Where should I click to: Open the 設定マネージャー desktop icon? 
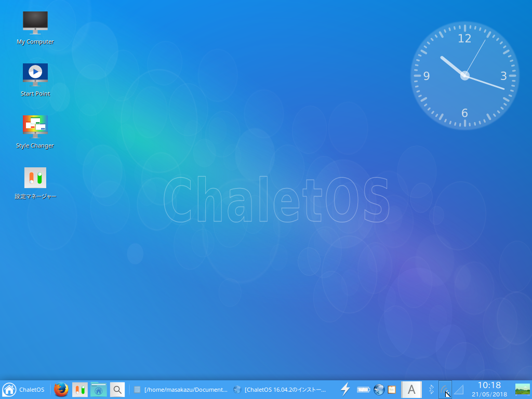pos(35,183)
